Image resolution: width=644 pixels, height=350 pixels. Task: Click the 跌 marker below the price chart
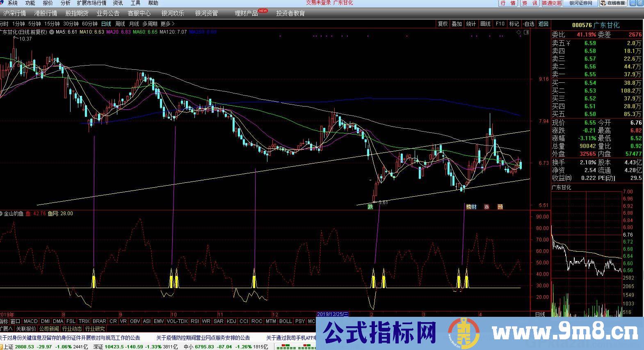click(x=370, y=207)
